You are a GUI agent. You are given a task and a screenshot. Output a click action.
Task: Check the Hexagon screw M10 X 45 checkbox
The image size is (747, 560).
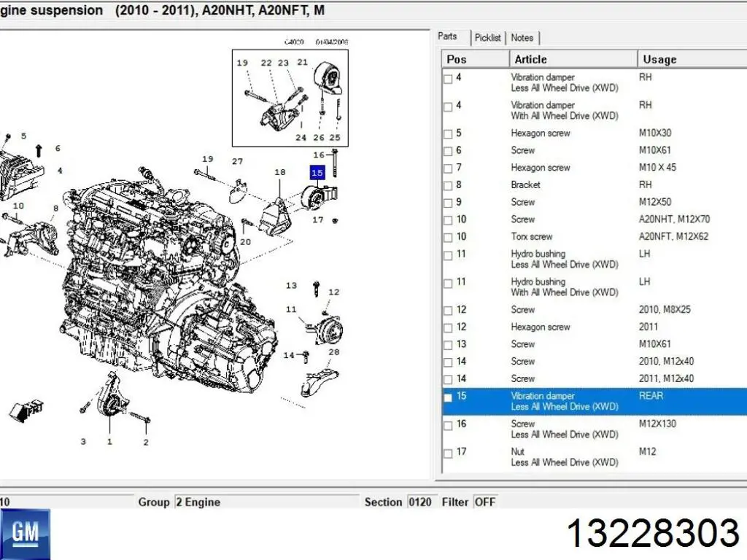tap(448, 168)
